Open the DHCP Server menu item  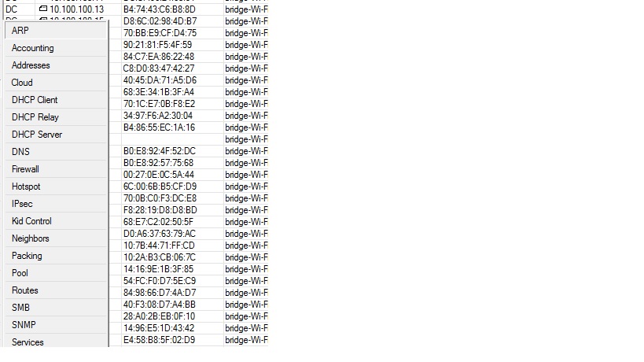coord(57,135)
